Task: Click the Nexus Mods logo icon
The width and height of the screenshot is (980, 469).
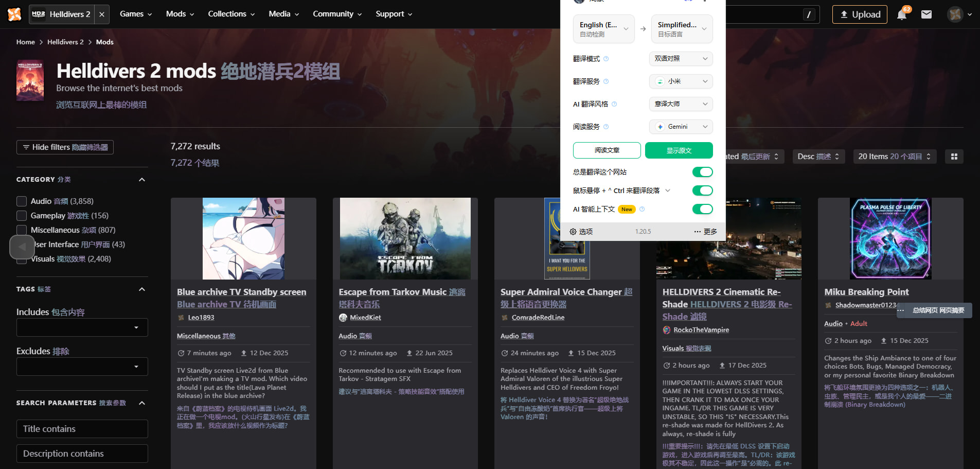Action: pos(14,14)
